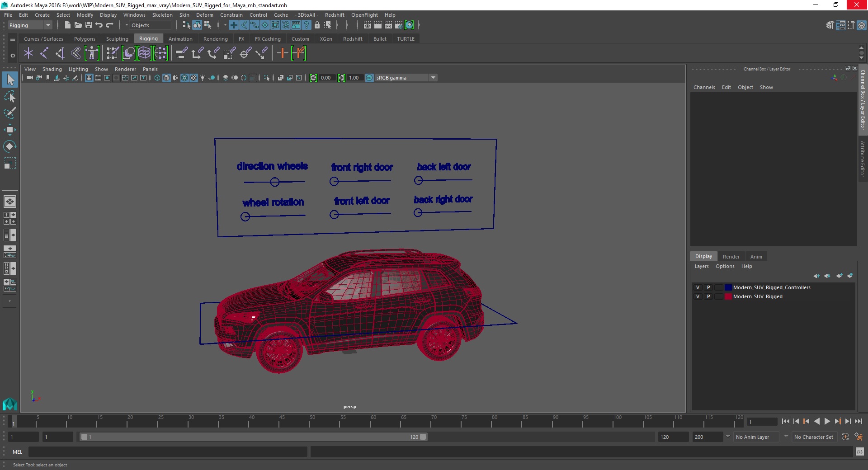Click the blue color swatch of Controllers layer
This screenshot has width=868, height=470.
[728, 287]
